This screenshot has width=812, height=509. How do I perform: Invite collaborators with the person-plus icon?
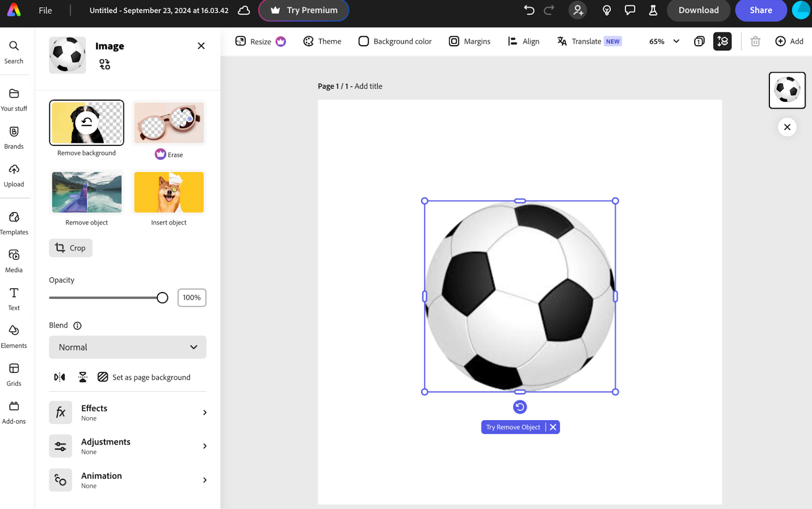[x=578, y=10]
